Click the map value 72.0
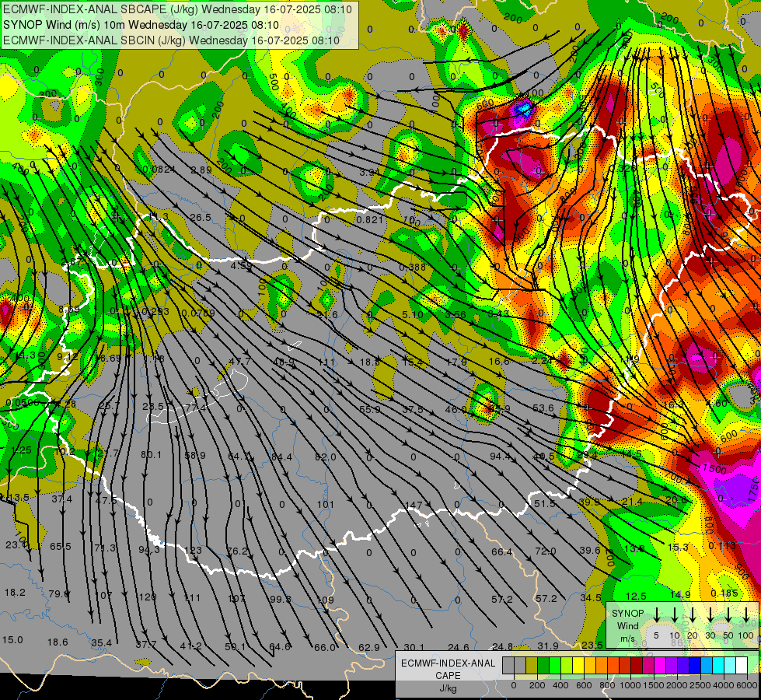Image resolution: width=761 pixels, height=700 pixels. (546, 551)
